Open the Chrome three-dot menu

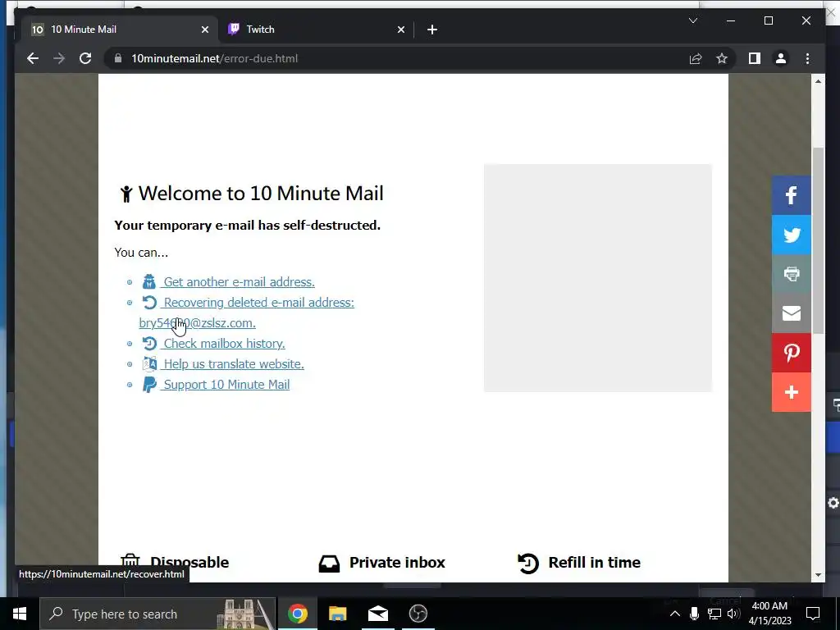point(807,58)
